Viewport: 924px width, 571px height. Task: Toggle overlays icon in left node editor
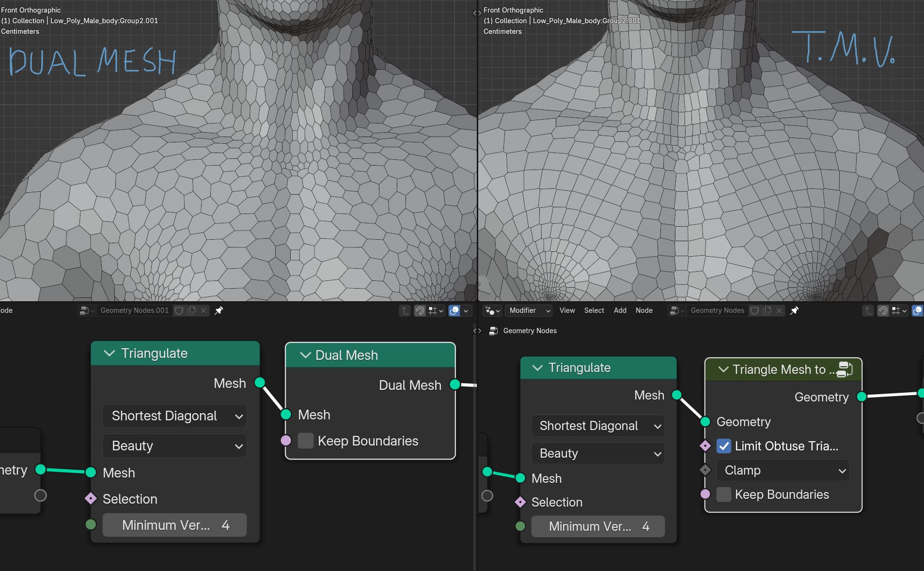(x=454, y=310)
